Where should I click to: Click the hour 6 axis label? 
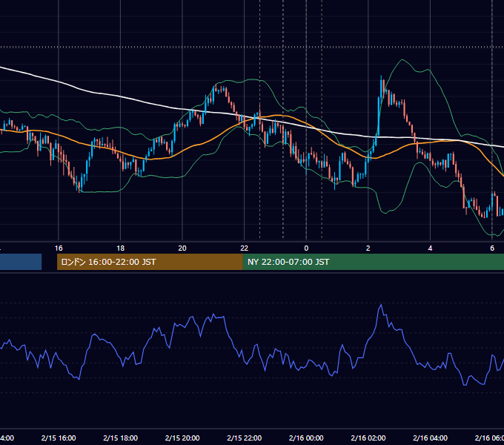click(x=492, y=248)
